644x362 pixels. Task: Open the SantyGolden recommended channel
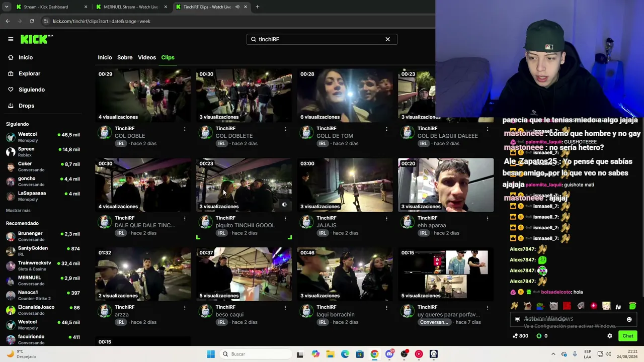point(43,251)
